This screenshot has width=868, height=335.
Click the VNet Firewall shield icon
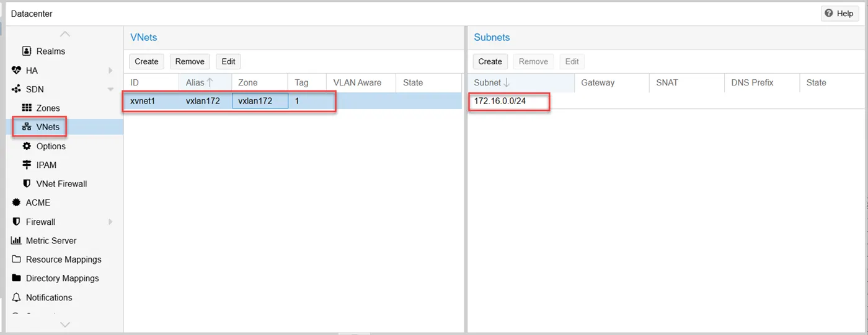(x=27, y=184)
